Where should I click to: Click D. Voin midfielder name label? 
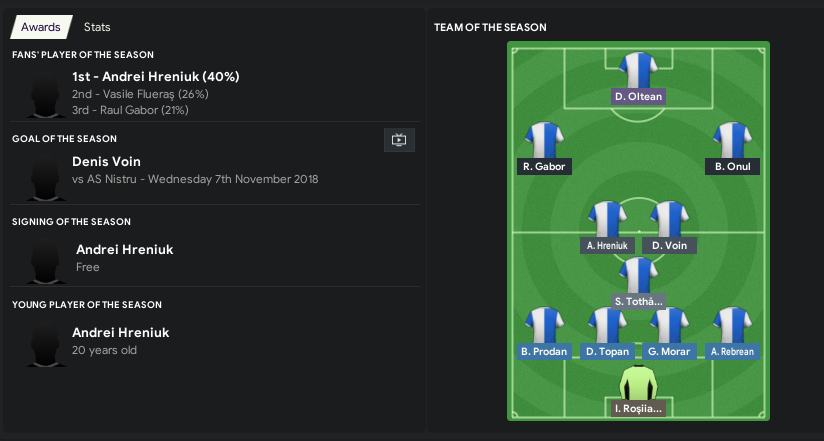point(669,245)
